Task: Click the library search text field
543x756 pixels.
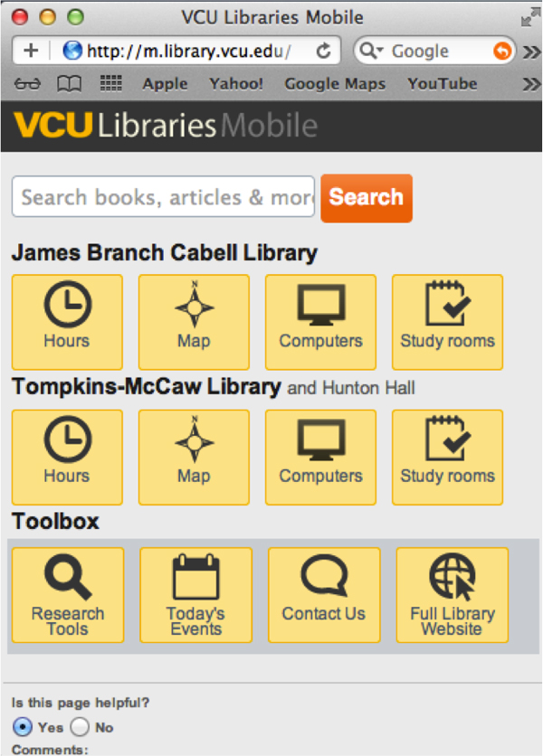Action: 163,197
